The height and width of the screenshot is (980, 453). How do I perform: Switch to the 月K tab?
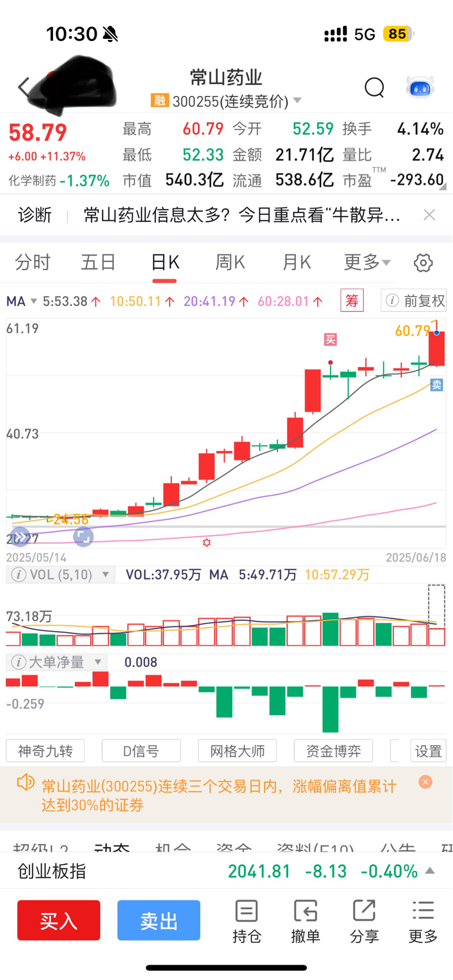click(296, 262)
